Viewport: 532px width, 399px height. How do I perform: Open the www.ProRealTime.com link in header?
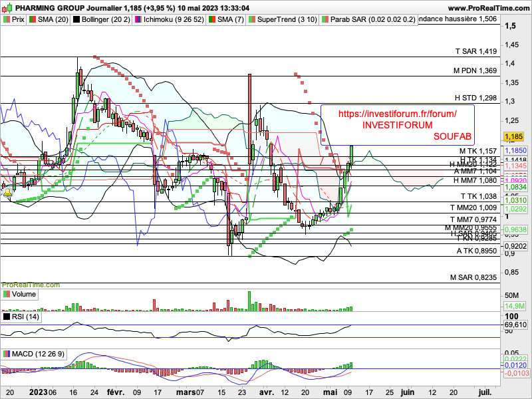pos(489,8)
